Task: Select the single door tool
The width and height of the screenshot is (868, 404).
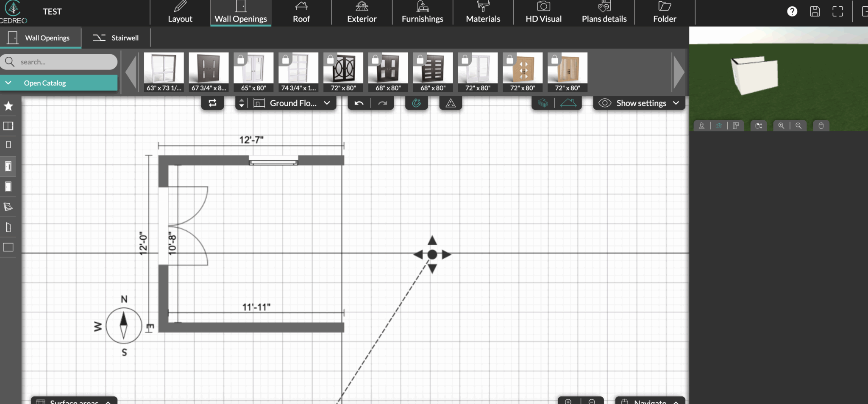Action: [8, 166]
